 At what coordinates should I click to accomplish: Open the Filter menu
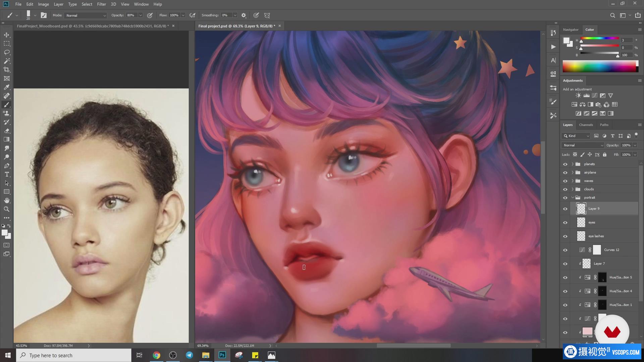[x=101, y=4]
